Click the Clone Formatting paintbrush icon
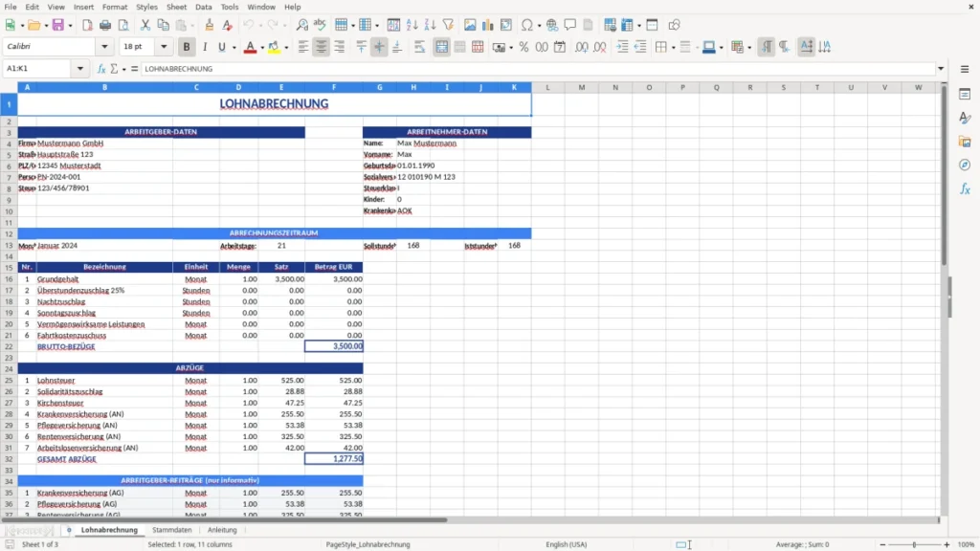Image resolution: width=980 pixels, height=551 pixels. (x=210, y=25)
